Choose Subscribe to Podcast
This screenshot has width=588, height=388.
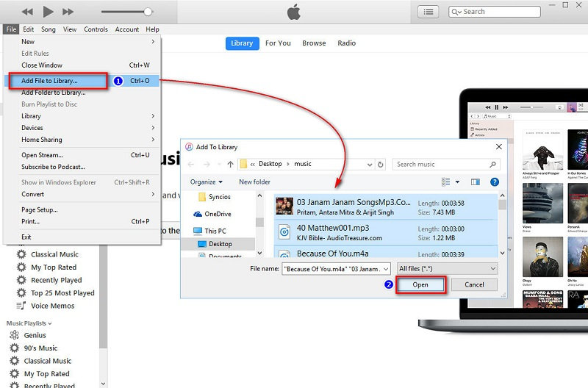pos(82,167)
